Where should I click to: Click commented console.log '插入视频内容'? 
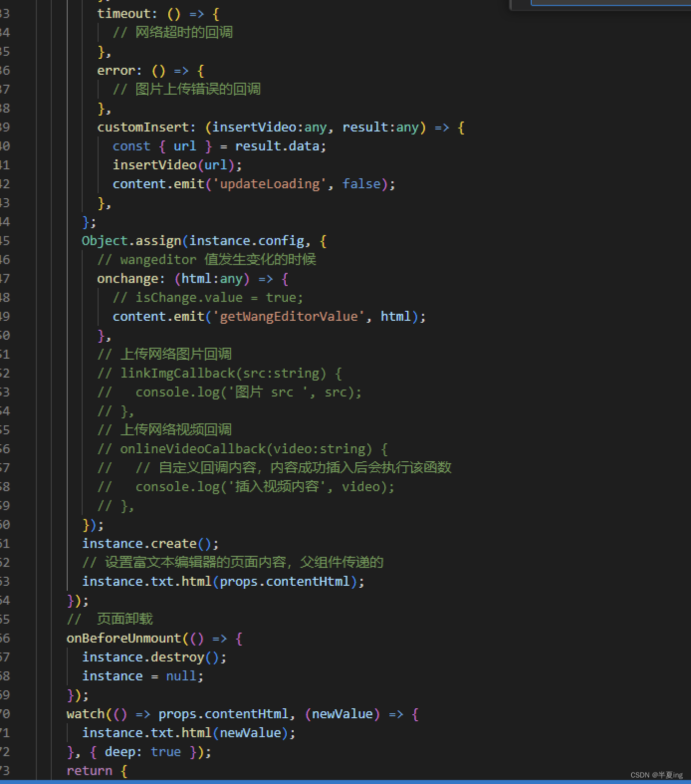pyautogui.click(x=265, y=487)
